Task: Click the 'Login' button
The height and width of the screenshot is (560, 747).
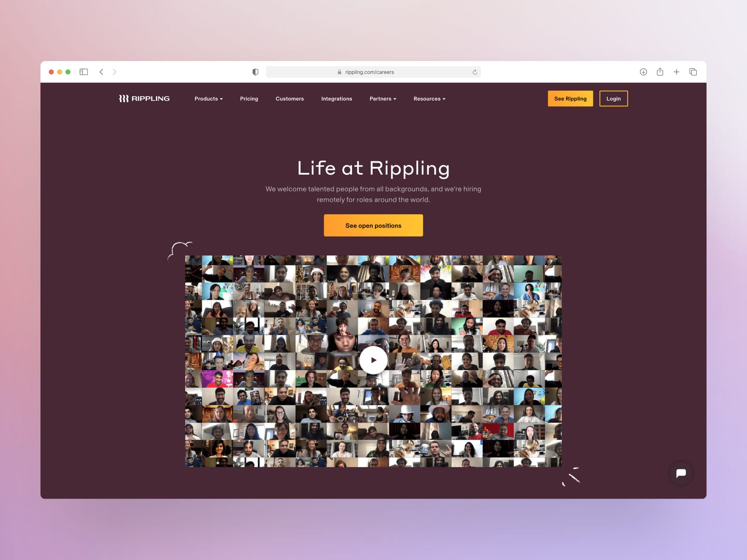Action: (x=614, y=98)
